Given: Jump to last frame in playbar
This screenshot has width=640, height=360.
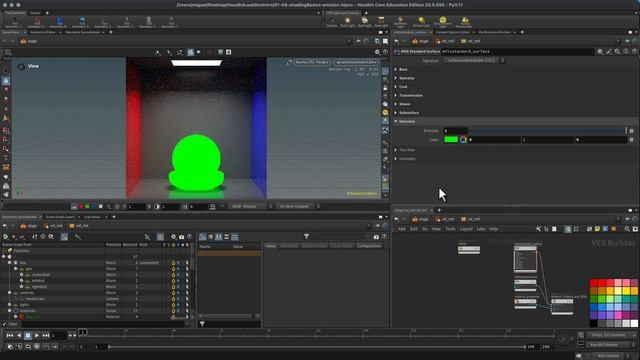Looking at the screenshot, I should coord(46,335).
